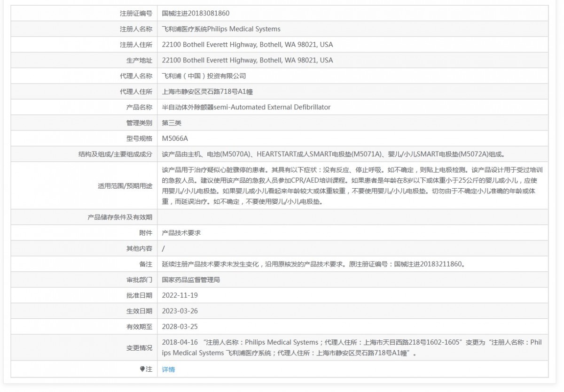Click the 变更情况 label
Screen dimensions: 564x392
click(140, 348)
